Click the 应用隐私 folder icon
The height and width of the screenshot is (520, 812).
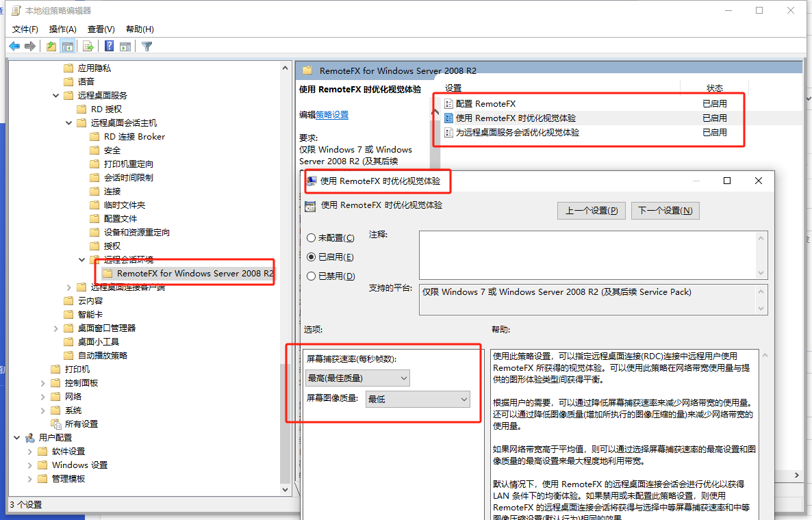[x=68, y=68]
